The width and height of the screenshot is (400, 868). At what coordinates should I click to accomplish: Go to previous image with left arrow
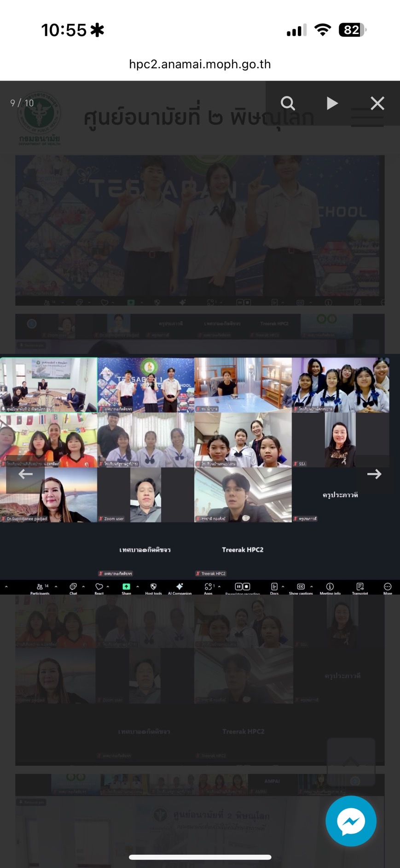tap(25, 474)
